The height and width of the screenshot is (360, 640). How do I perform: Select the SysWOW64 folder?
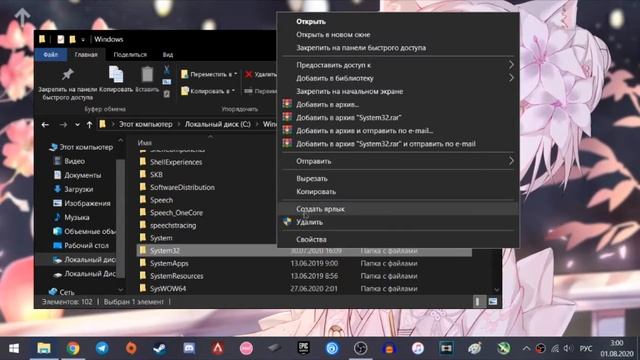click(168, 289)
